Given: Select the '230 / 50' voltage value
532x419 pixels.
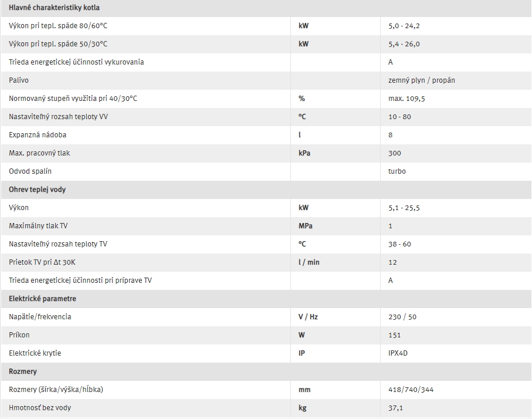Looking at the screenshot, I should (402, 317).
